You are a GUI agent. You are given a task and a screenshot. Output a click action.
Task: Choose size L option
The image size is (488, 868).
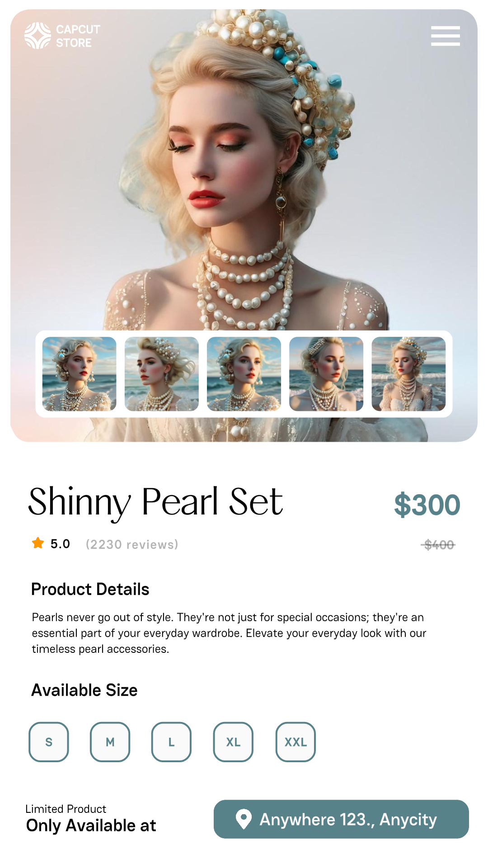coord(171,742)
